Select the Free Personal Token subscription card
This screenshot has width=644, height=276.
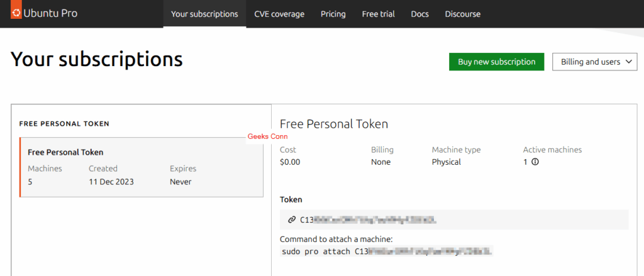point(142,167)
